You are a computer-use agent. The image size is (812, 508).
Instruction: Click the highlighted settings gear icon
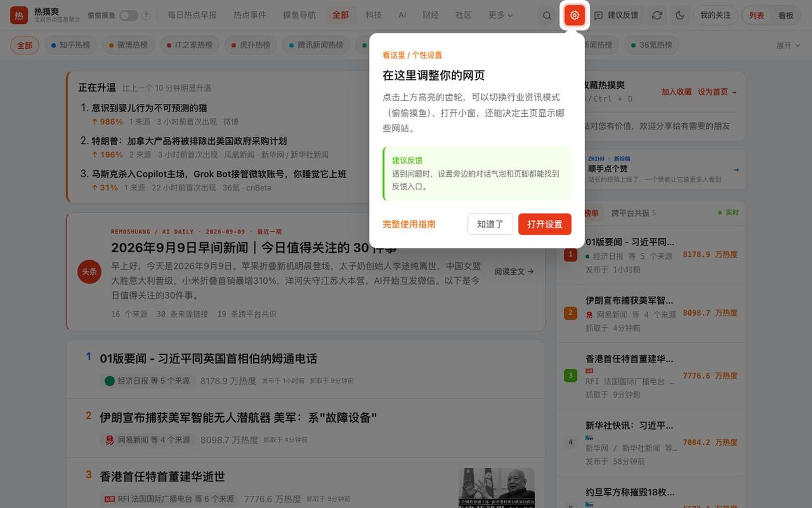(x=575, y=15)
